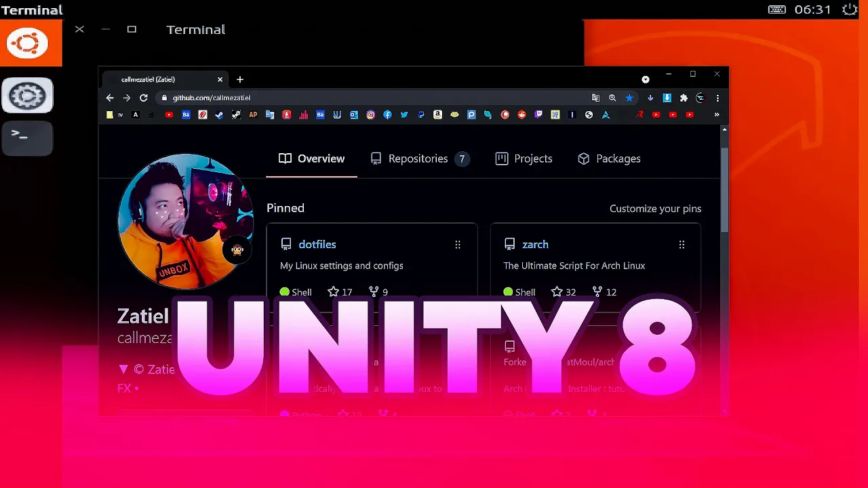Open the browser extensions puzzle icon

point(684,98)
